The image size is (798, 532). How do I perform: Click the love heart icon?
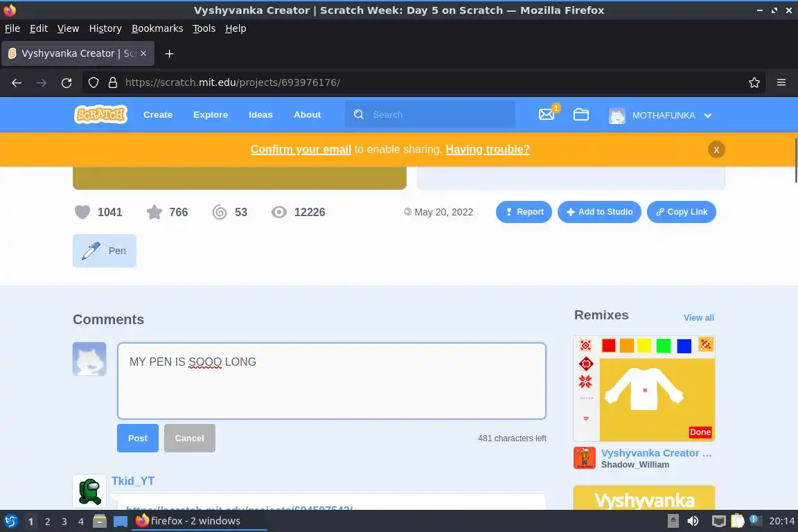tap(82, 212)
